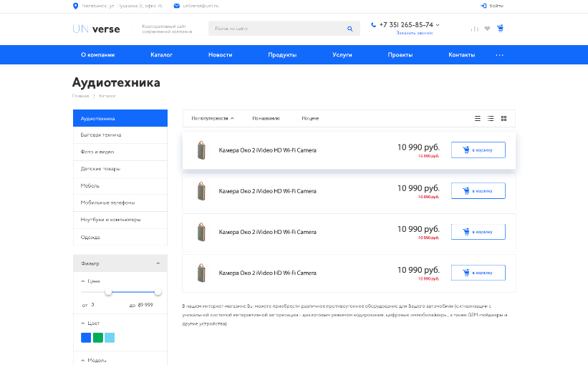Viewport: 588px width, 365px height.
Task: Select Бытовая техника category in sidebar
Action: pos(101,135)
